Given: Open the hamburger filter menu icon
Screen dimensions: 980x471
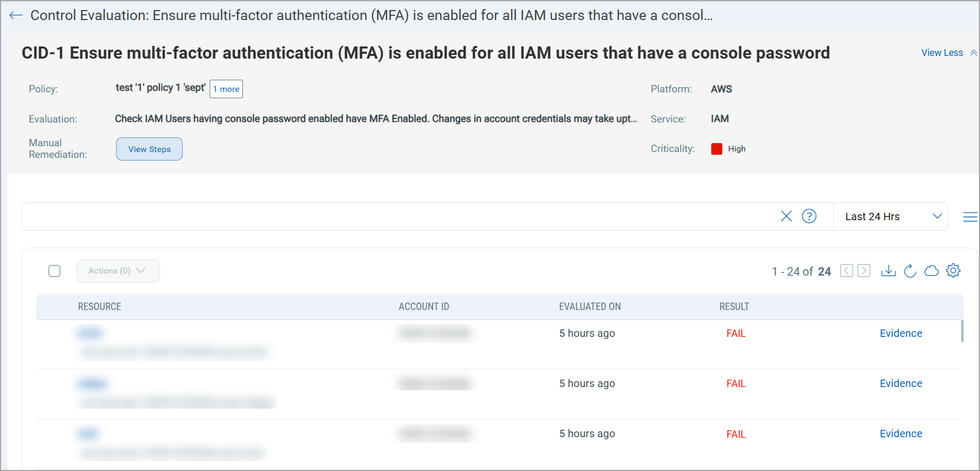Looking at the screenshot, I should 970,217.
